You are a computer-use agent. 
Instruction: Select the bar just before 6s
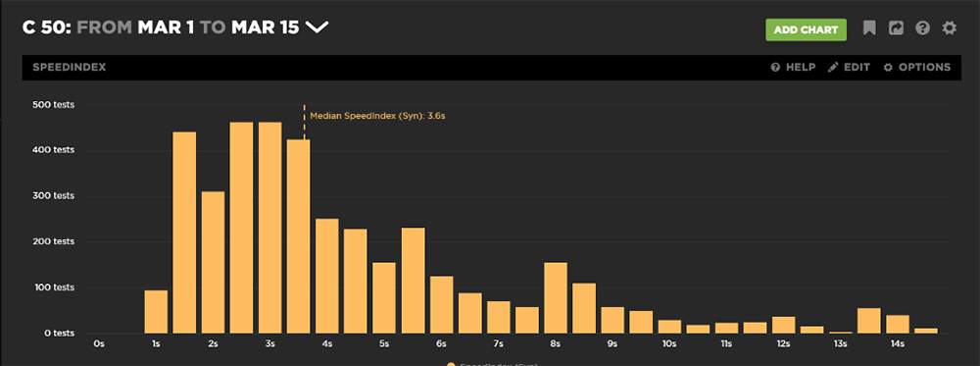click(414, 281)
